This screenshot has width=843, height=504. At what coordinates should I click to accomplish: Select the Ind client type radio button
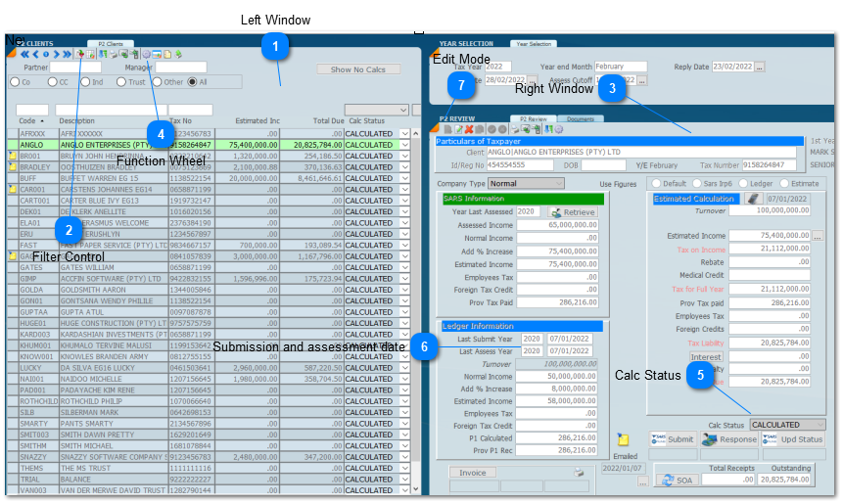[86, 82]
